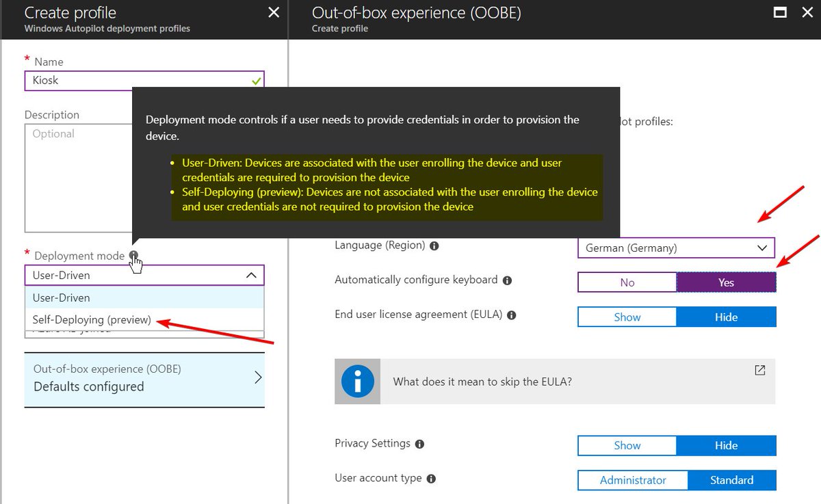Select User-Driven from the dropdown list
This screenshot has height=504, width=821.
(x=144, y=297)
